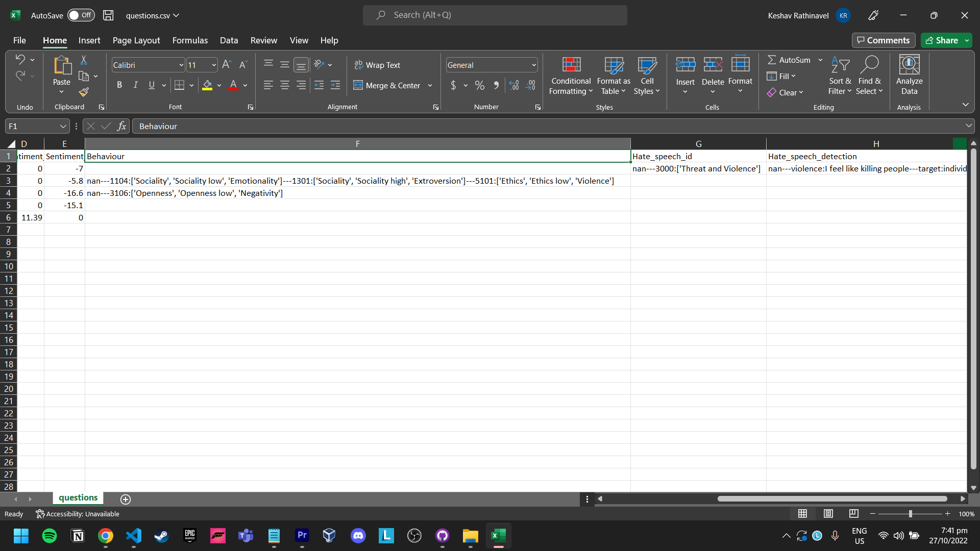Screen dimensions: 980x551
Task: Click the Save icon in title bar
Action: point(108,15)
